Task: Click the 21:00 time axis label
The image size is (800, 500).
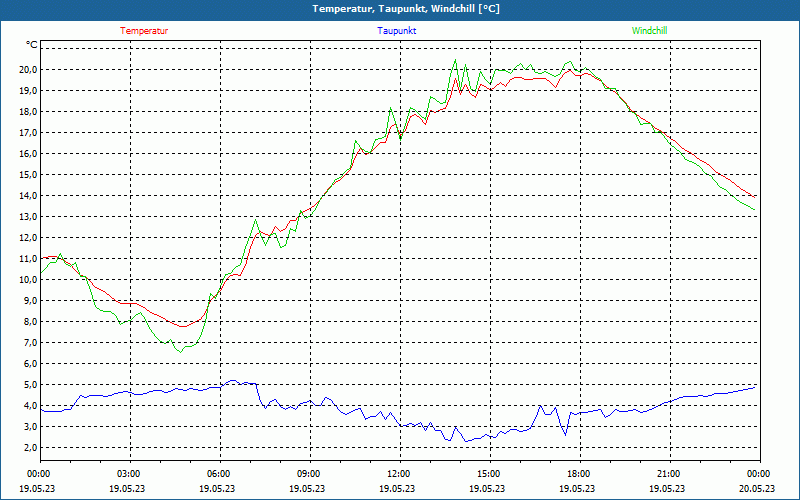Action: point(668,474)
